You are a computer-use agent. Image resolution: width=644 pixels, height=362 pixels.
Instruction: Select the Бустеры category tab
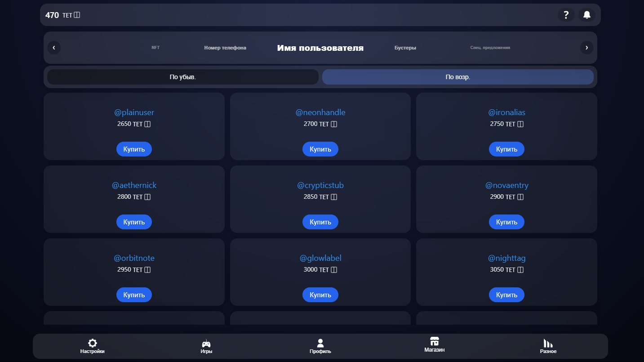click(405, 48)
